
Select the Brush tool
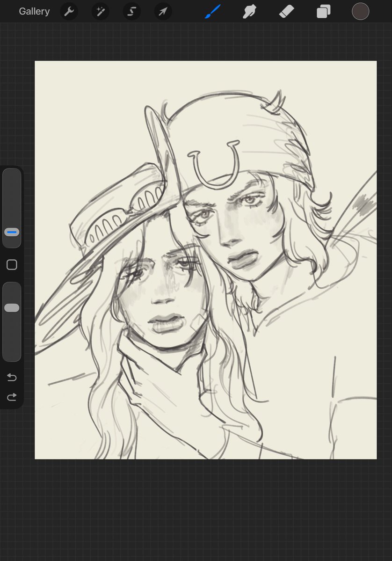213,11
